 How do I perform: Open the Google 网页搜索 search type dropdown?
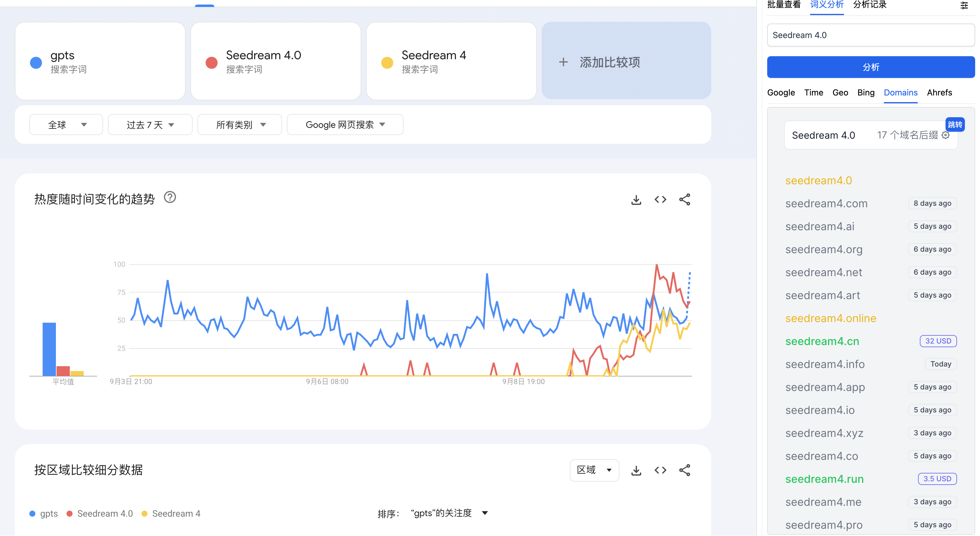[x=345, y=125]
